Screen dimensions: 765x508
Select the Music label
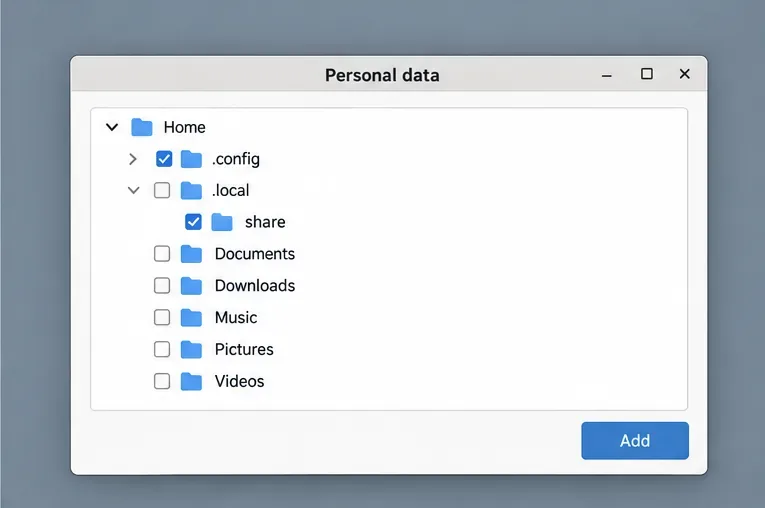pos(236,318)
